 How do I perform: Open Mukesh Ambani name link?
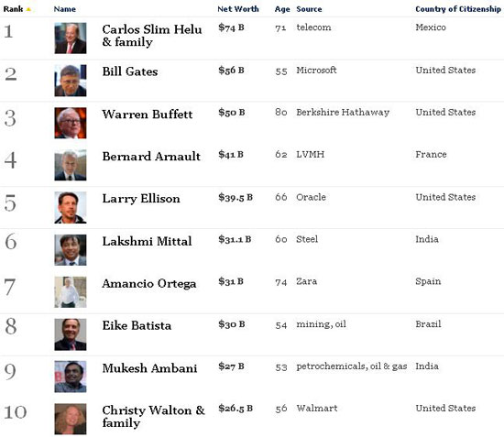click(149, 368)
